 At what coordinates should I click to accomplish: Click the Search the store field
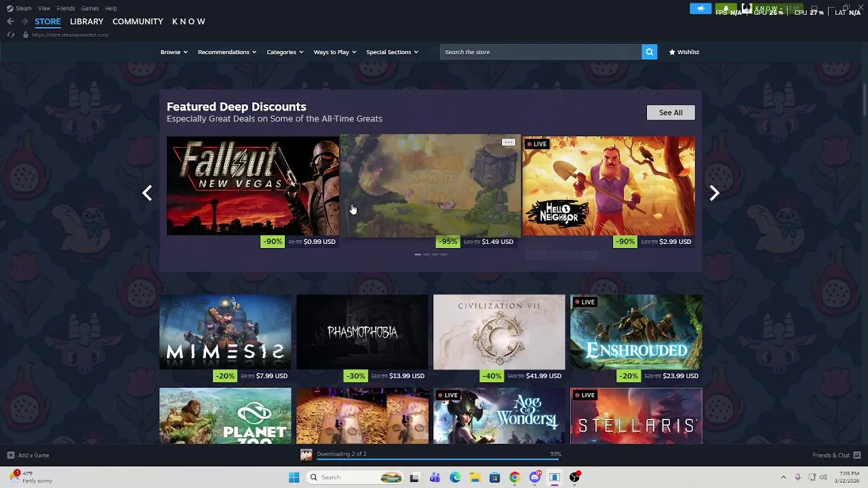tap(540, 52)
